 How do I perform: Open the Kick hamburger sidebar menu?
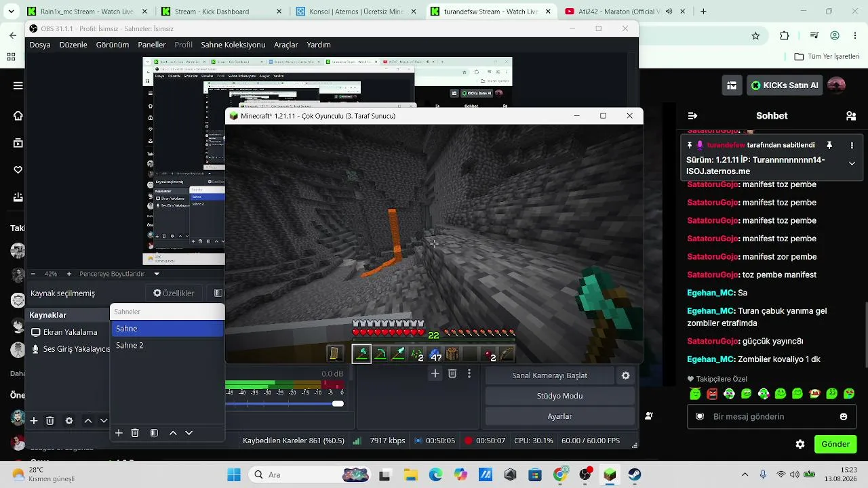point(18,85)
